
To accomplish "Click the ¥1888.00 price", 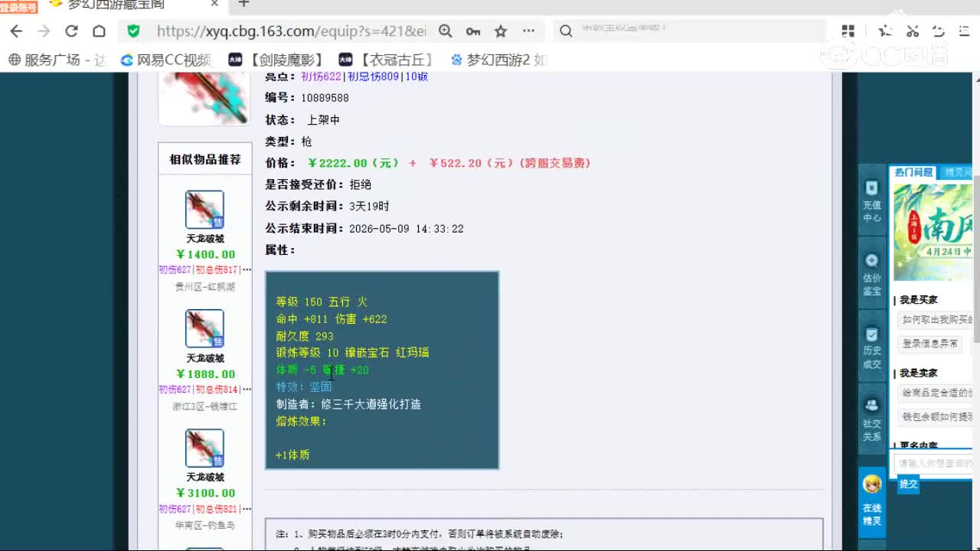I will point(205,374).
